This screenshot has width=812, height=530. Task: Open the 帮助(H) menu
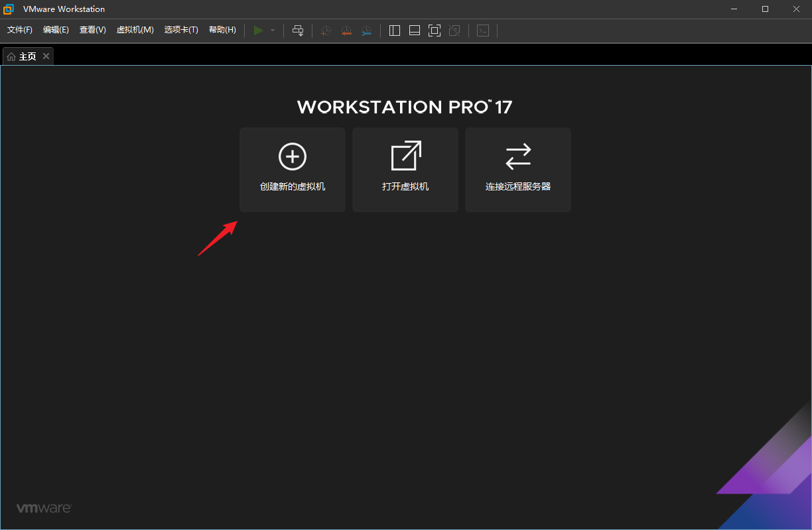[x=222, y=30]
